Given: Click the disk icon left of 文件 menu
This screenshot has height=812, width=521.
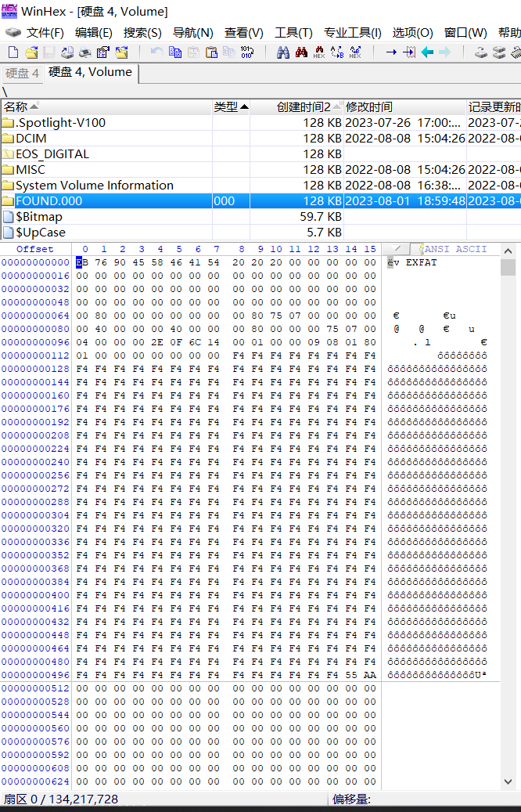Looking at the screenshot, I should [x=13, y=33].
